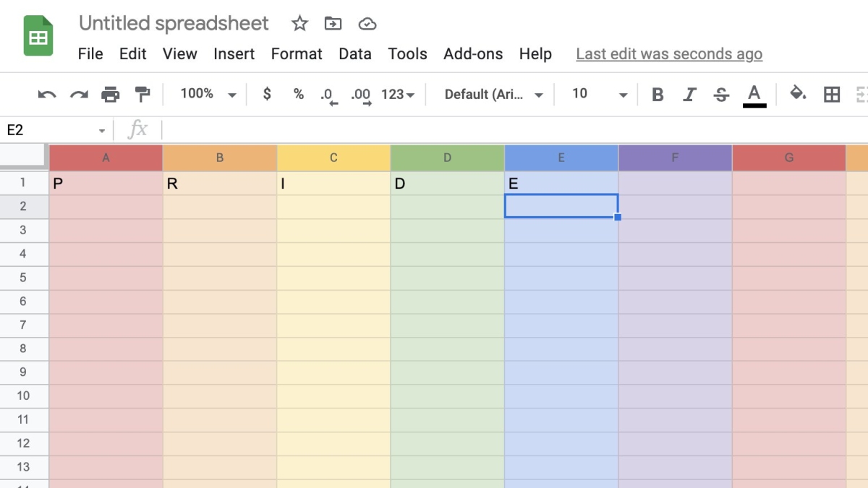Open the 100% zoom dropdown
This screenshot has height=488, width=868.
pyautogui.click(x=208, y=94)
